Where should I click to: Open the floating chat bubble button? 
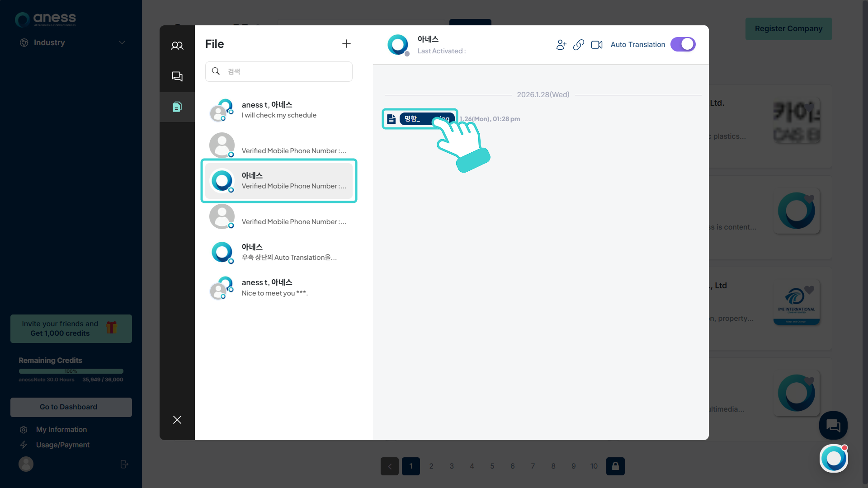tap(833, 425)
